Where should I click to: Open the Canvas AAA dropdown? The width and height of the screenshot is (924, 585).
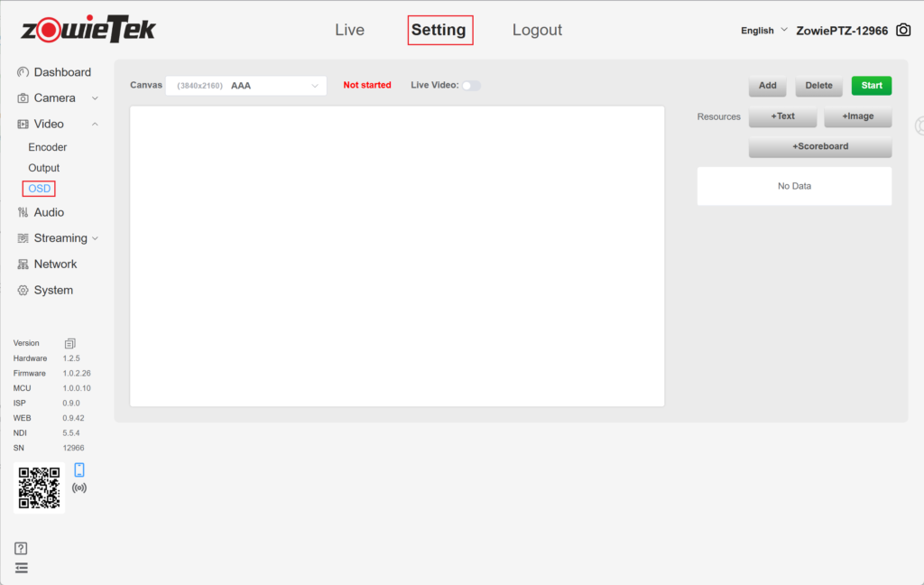pos(245,86)
